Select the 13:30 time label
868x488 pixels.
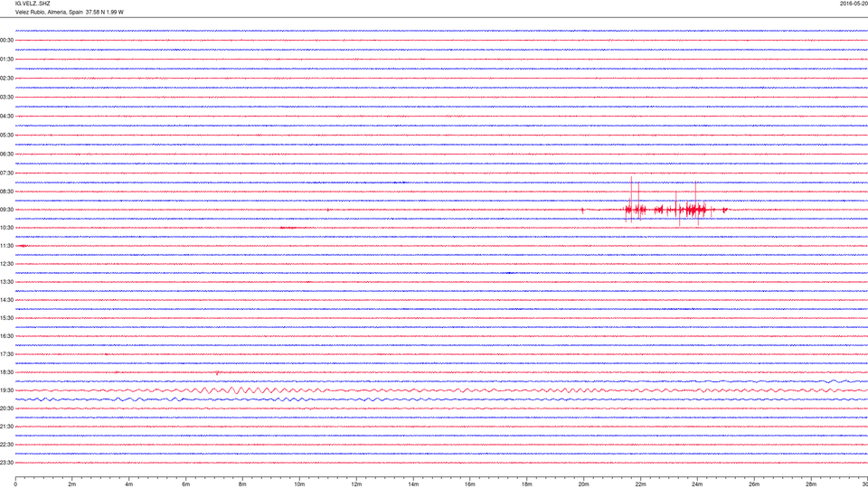coord(6,282)
